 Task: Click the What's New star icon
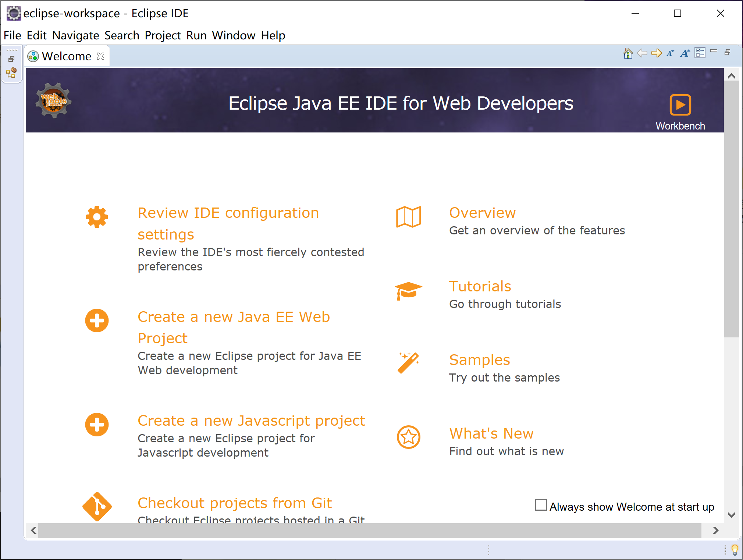tap(409, 437)
